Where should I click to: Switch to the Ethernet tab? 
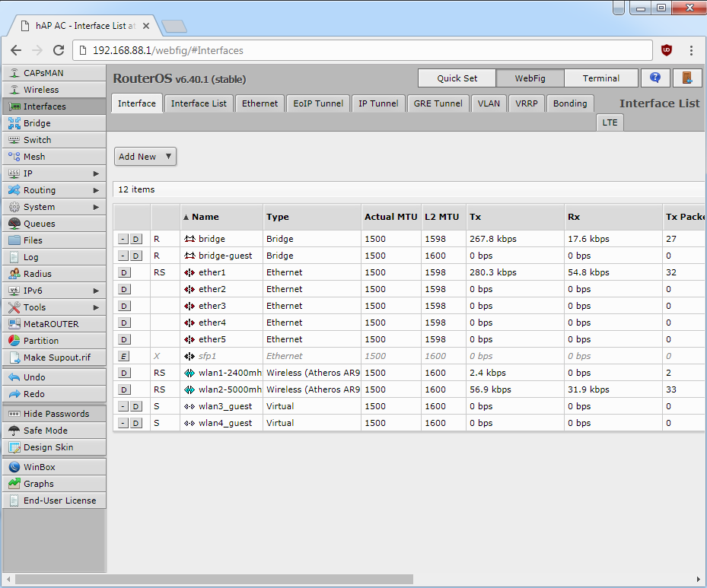(260, 103)
